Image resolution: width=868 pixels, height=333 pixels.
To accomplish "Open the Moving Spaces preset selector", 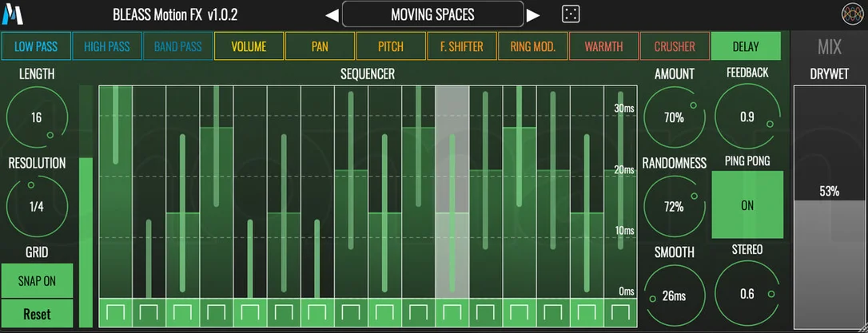I will [x=432, y=14].
